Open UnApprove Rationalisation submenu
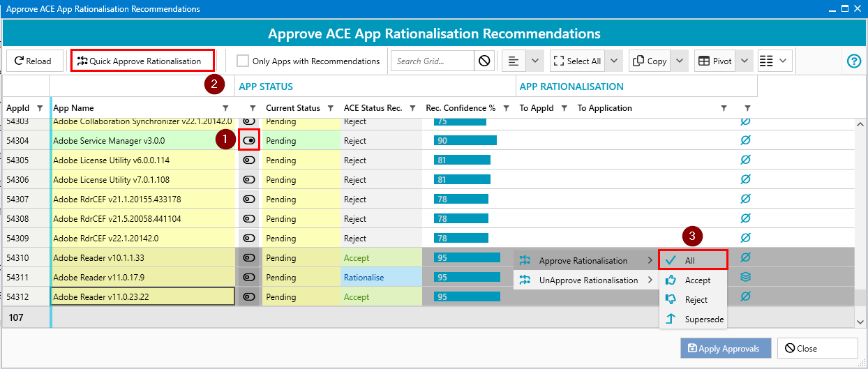This screenshot has height=369, width=868. click(x=586, y=280)
